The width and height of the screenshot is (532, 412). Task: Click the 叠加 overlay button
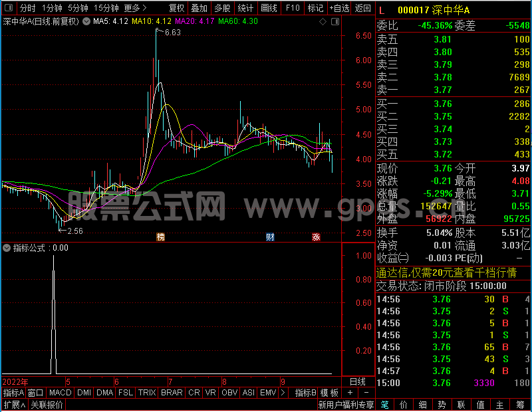199,8
